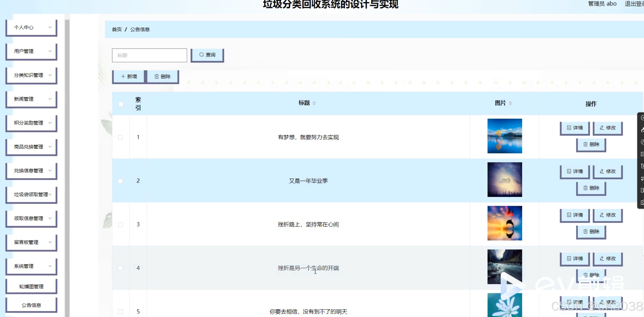The width and height of the screenshot is (644, 317).
Task: Expand the 用户管理 sidebar menu
Action: pyautogui.click(x=32, y=51)
